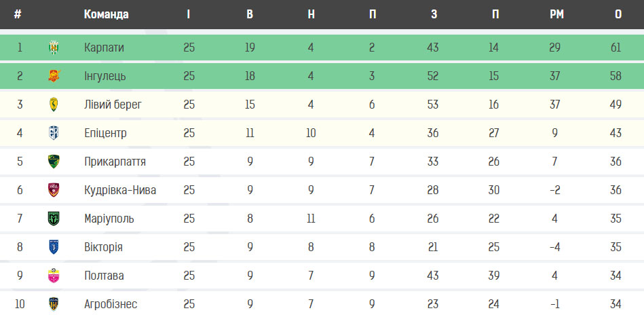Select the Маріуполь team name
The image size is (644, 317).
coord(109,219)
